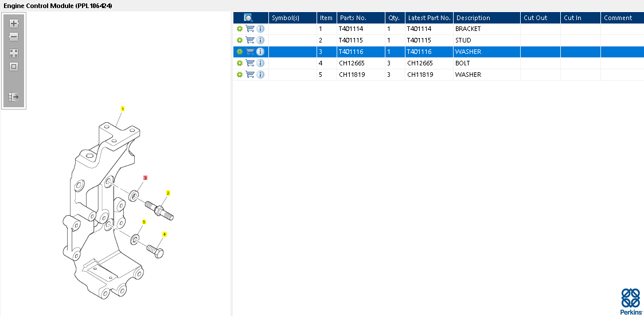
Task: Show info for CH12665 BOLT
Action: pos(260,63)
